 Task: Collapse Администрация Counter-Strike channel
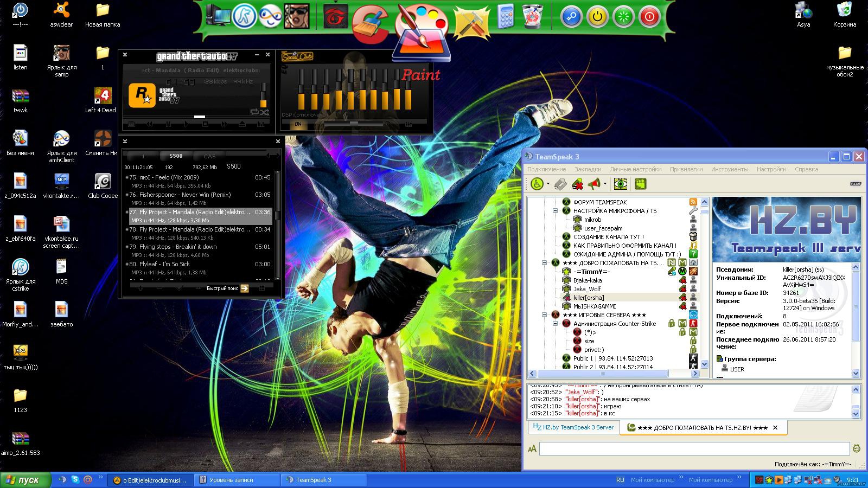[555, 324]
